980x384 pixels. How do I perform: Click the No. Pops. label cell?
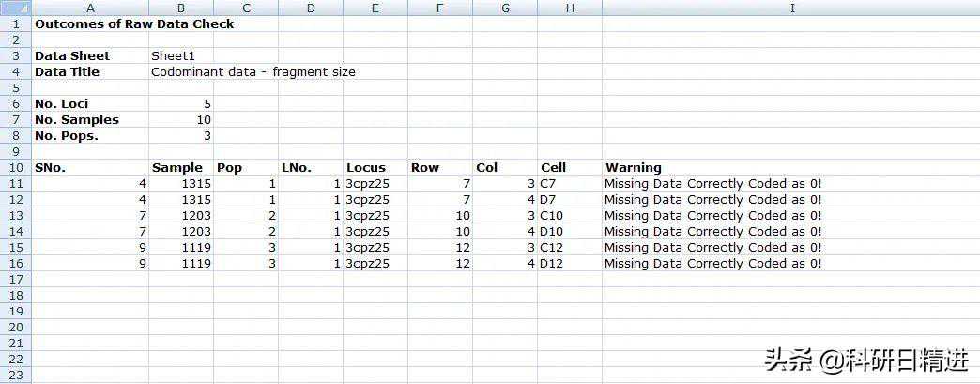90,136
